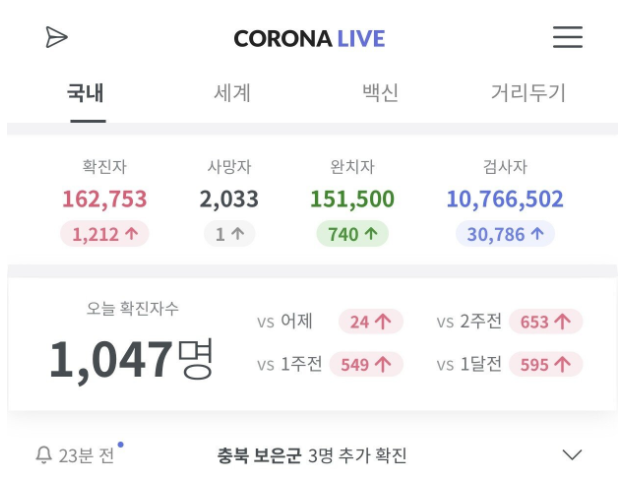Click the notification bell icon
Viewport: 623px width, 489px height.
[x=44, y=455]
